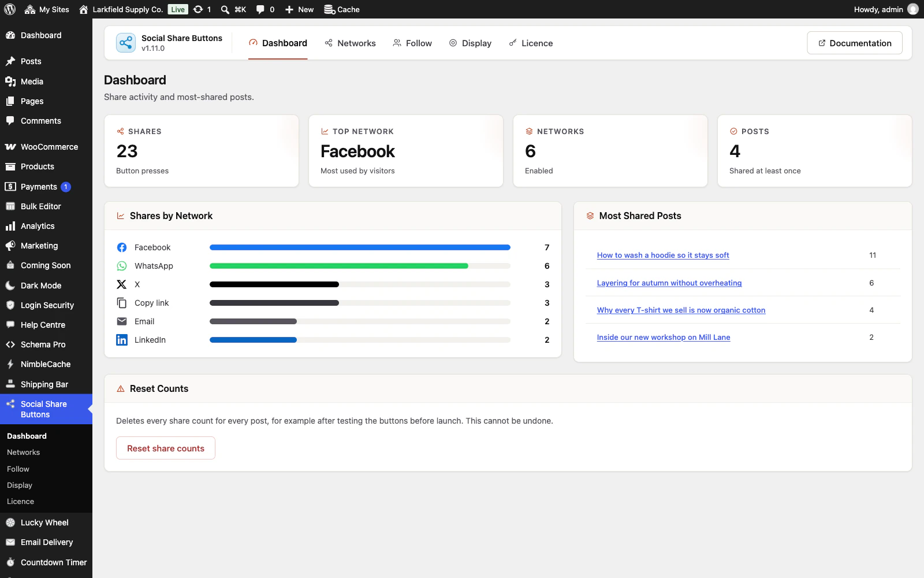
Task: Open NimbleCache in the sidebar
Action: 46,364
